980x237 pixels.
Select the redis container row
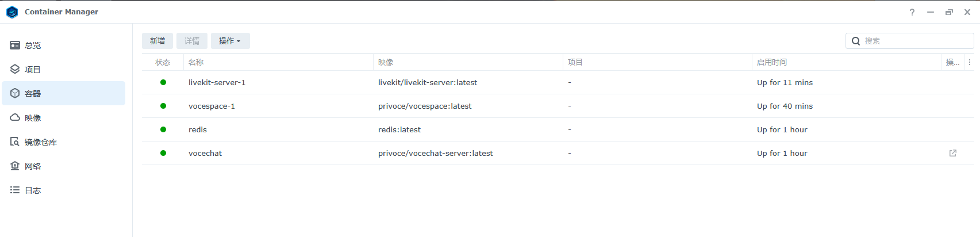click(198, 129)
